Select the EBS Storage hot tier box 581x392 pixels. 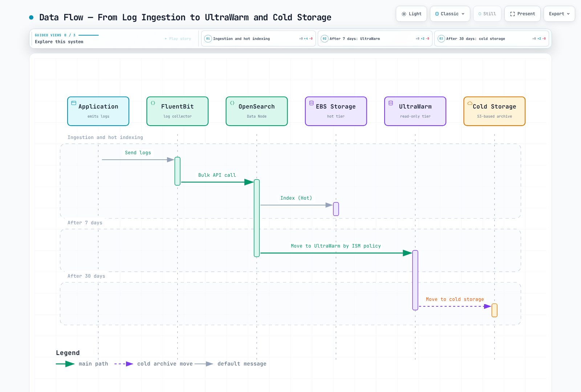[336, 111]
